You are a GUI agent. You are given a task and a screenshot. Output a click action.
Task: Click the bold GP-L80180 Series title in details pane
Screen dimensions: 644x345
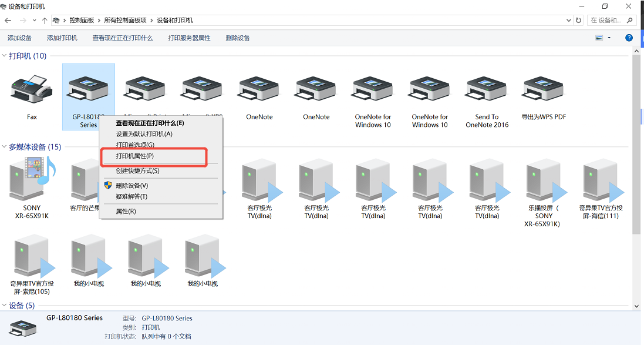(75, 318)
